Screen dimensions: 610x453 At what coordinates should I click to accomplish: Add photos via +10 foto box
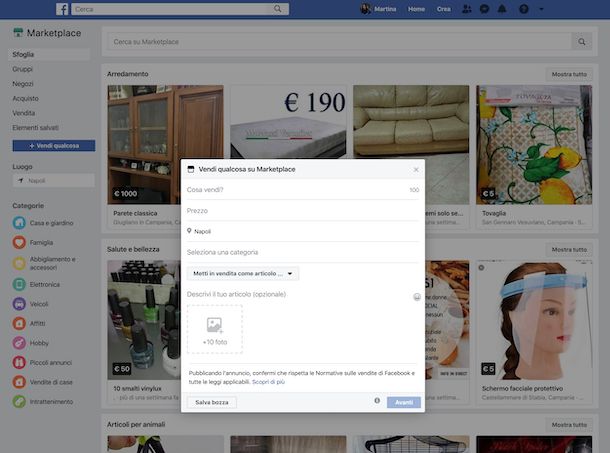215,329
